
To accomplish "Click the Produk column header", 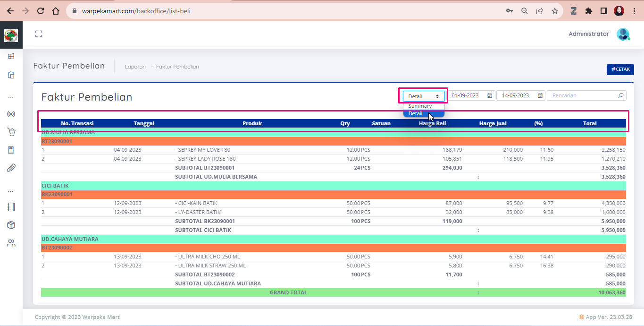I will [x=252, y=123].
